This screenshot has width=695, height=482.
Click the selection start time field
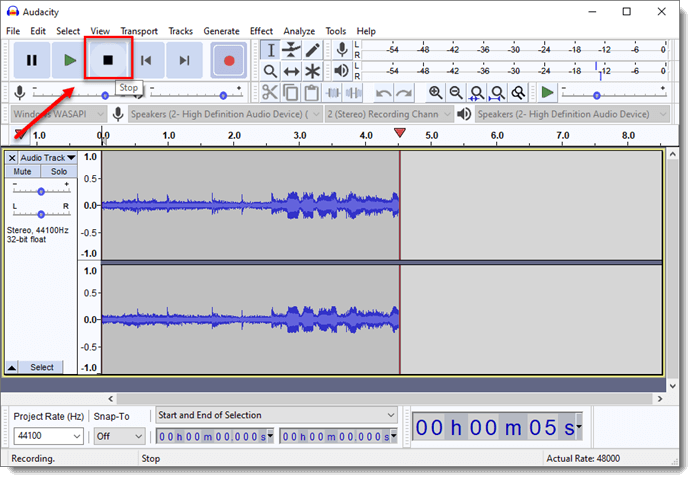(215, 436)
